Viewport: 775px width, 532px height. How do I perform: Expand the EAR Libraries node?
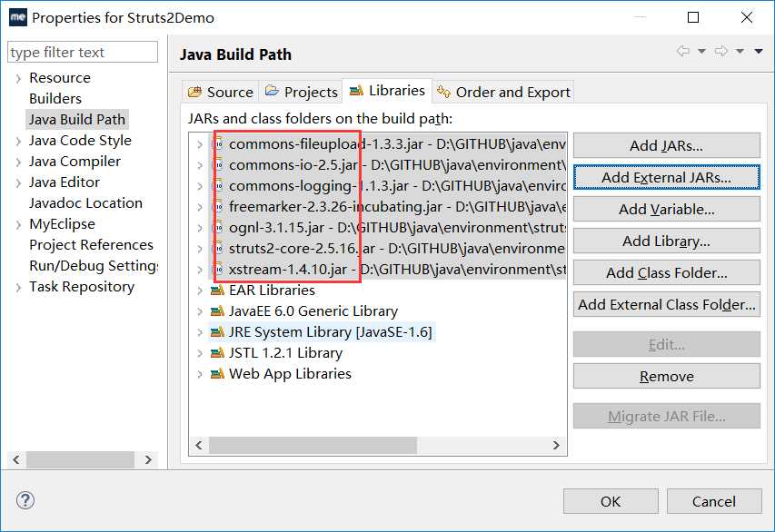point(200,291)
